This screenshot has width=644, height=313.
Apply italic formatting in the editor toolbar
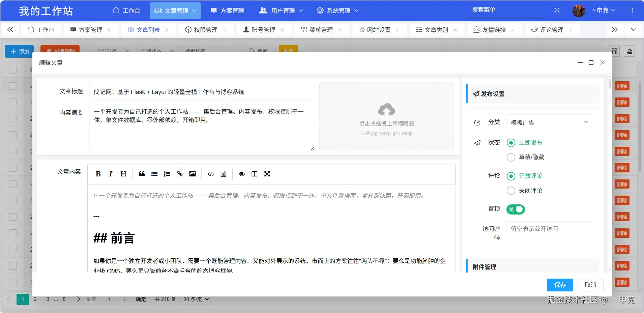[x=111, y=174]
